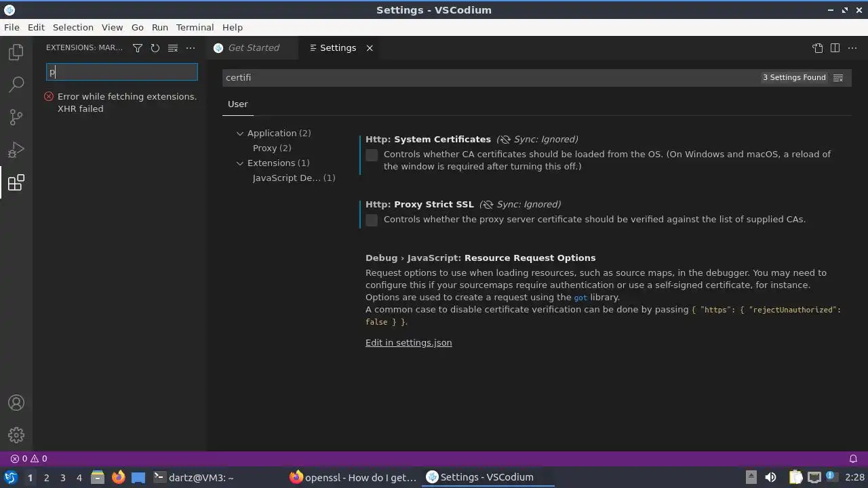Launch Firefox from the taskbar
Image resolution: width=868 pixels, height=488 pixels.
click(118, 477)
